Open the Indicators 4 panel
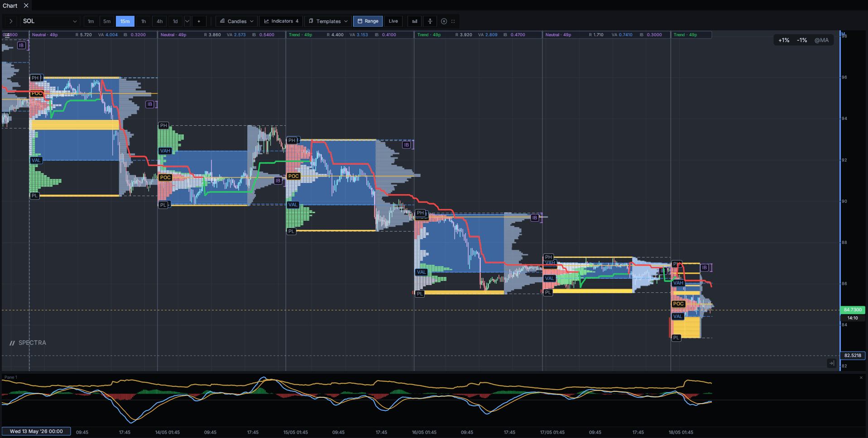 point(281,21)
